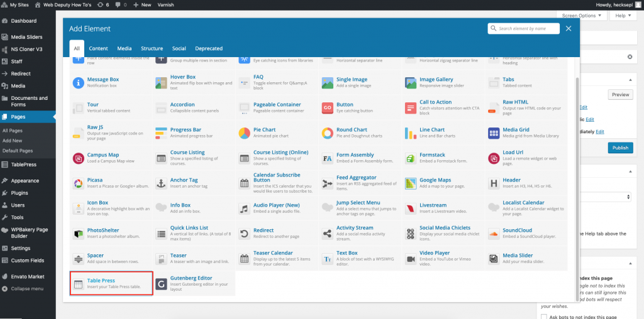Show the Structure elements tab

152,48
